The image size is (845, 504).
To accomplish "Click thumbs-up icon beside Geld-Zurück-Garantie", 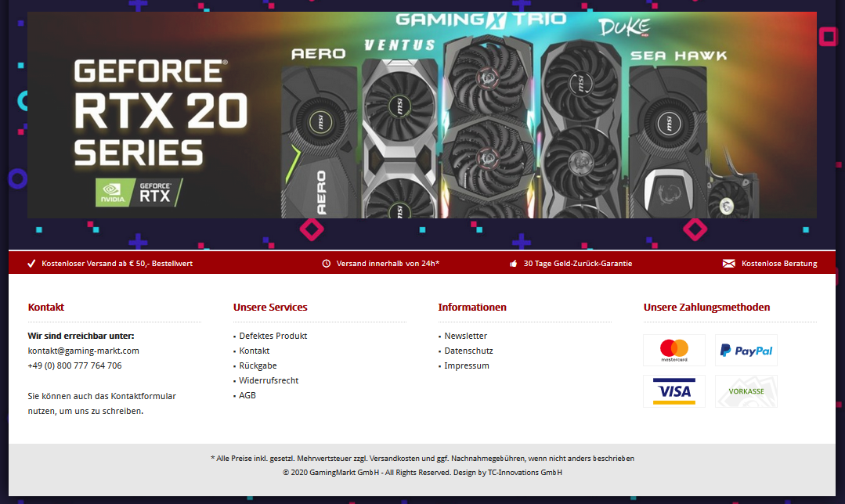I will (513, 263).
